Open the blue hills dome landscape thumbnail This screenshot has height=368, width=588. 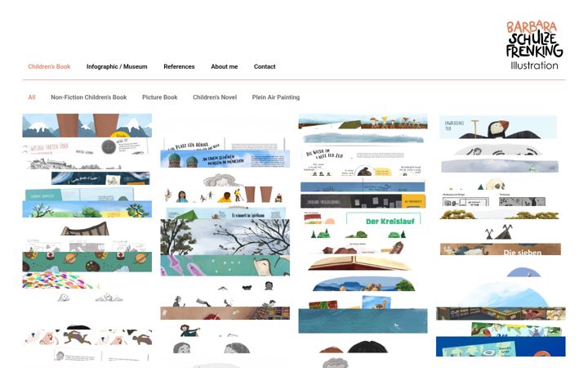pyautogui.click(x=363, y=284)
